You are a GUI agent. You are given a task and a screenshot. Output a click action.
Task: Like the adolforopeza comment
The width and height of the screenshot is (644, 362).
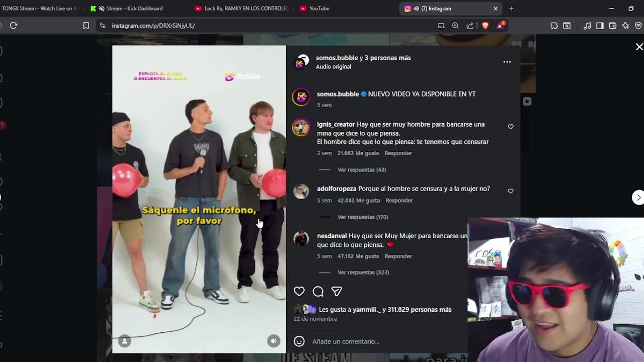pos(511,191)
